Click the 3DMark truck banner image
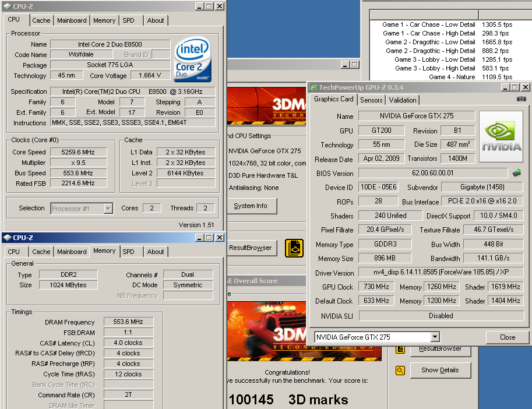Screen dimensions: 532x409 (304, 332)
